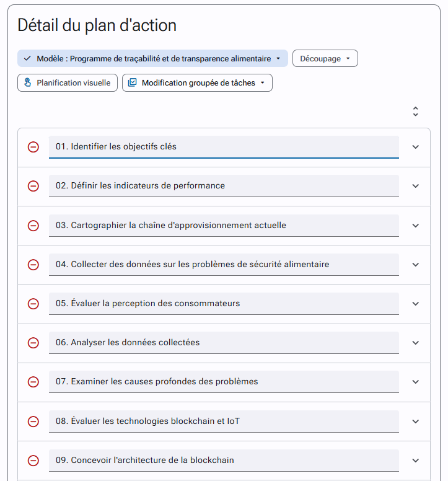
Task: Click Planification visuelle button
Action: click(68, 83)
